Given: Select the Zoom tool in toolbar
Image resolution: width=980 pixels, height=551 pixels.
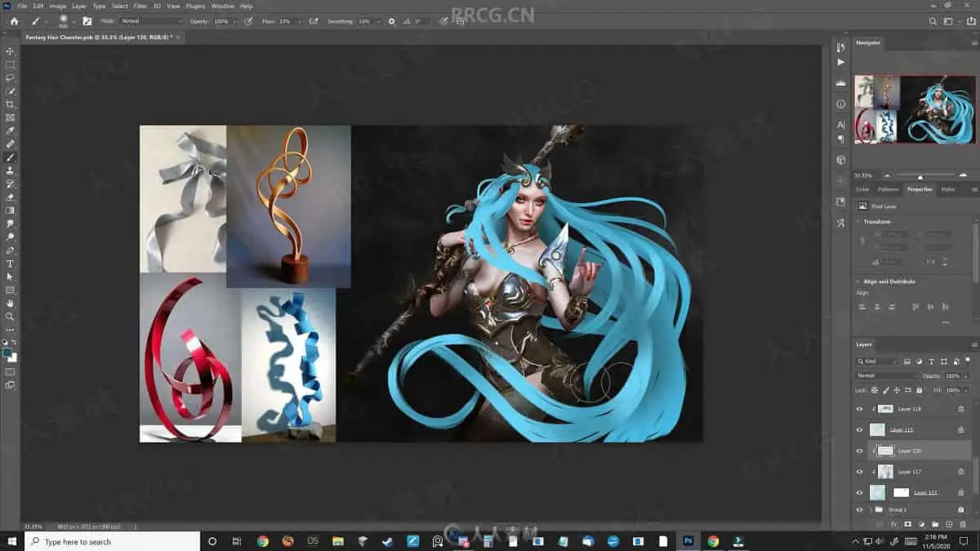Looking at the screenshot, I should (x=10, y=317).
